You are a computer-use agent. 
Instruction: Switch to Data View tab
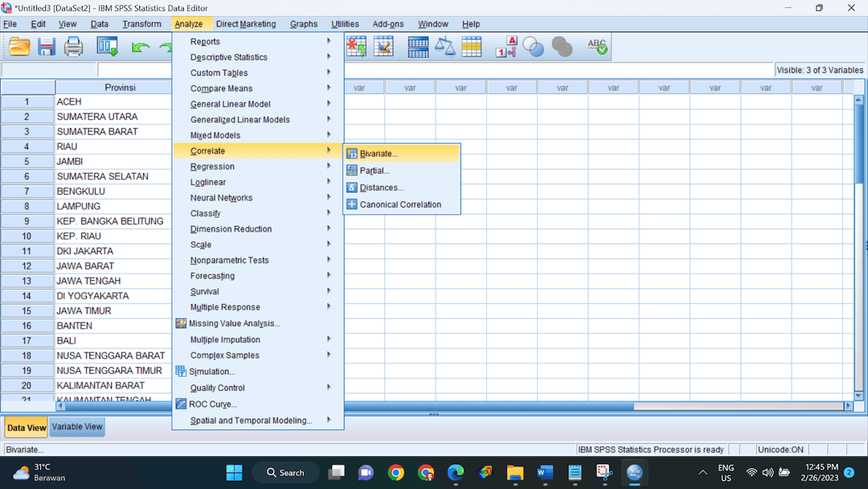pyautogui.click(x=26, y=428)
